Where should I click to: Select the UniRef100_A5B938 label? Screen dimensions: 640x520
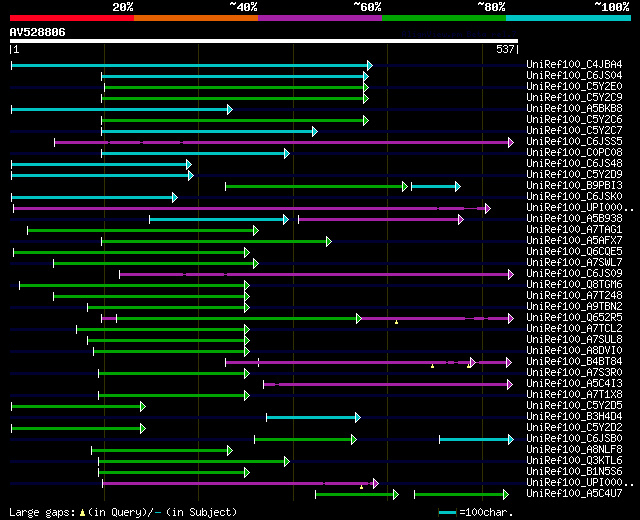pyautogui.click(x=574, y=219)
